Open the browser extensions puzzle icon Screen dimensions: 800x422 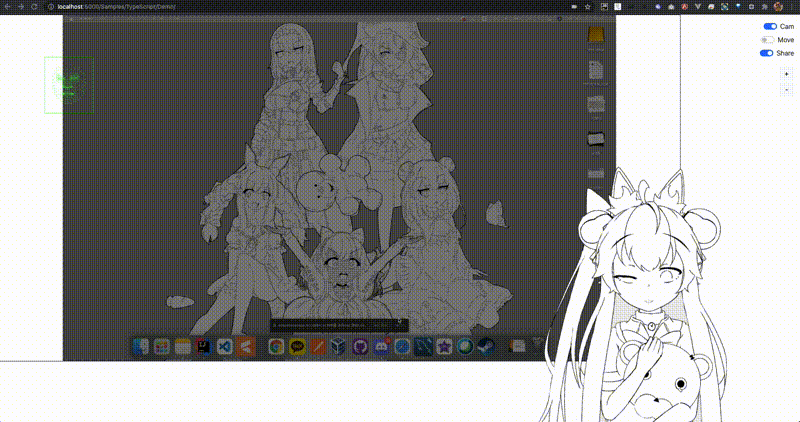coord(765,7)
